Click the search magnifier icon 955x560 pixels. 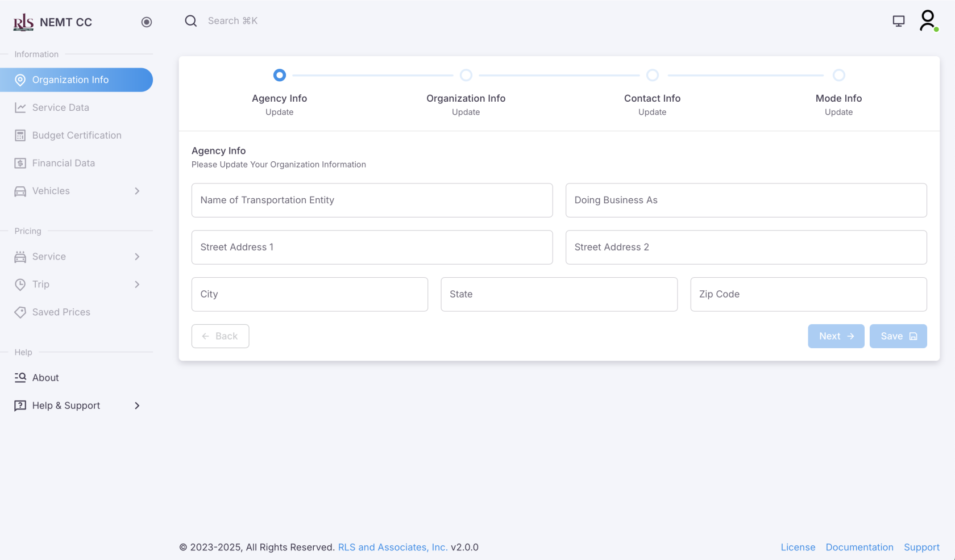190,21
